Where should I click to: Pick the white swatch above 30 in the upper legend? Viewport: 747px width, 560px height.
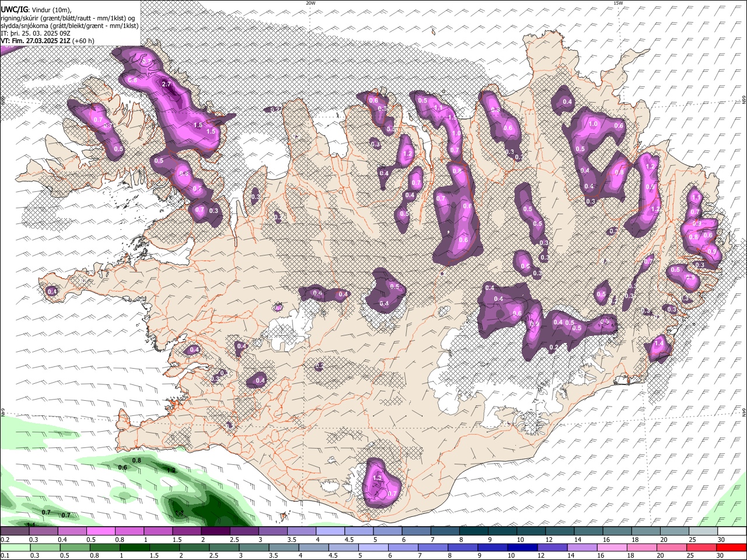click(x=732, y=531)
